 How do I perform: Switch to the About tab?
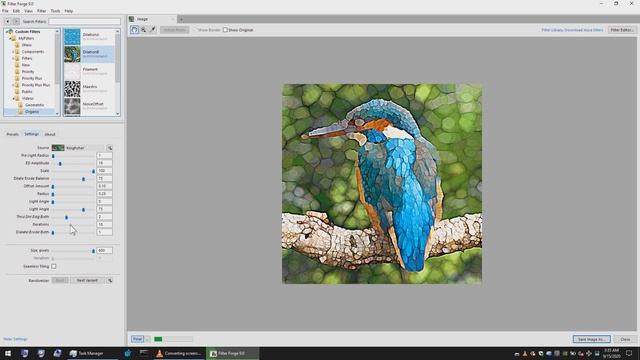(x=50, y=134)
